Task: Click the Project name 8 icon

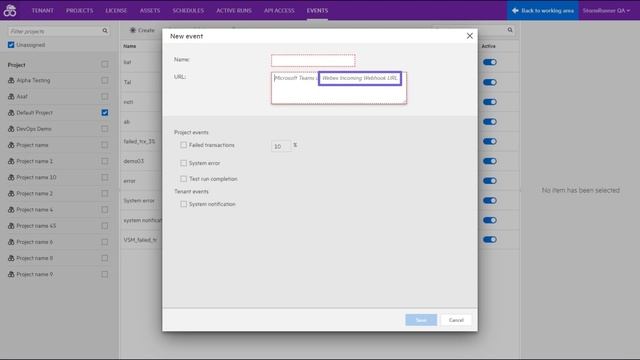Action: pyautogui.click(x=11, y=258)
